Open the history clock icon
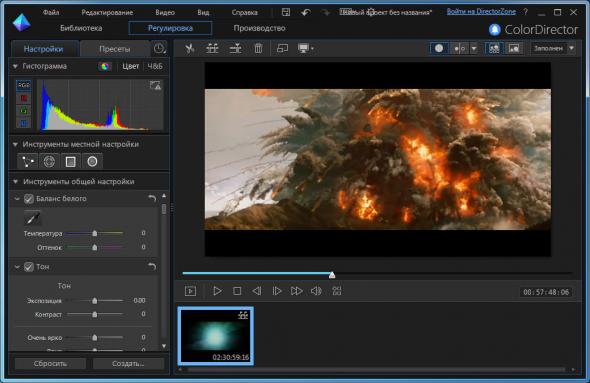 tap(160, 48)
